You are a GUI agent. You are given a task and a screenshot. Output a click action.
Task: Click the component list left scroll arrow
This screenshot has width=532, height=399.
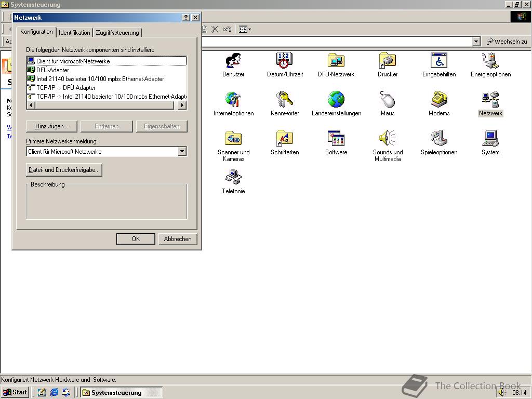pyautogui.click(x=31, y=105)
